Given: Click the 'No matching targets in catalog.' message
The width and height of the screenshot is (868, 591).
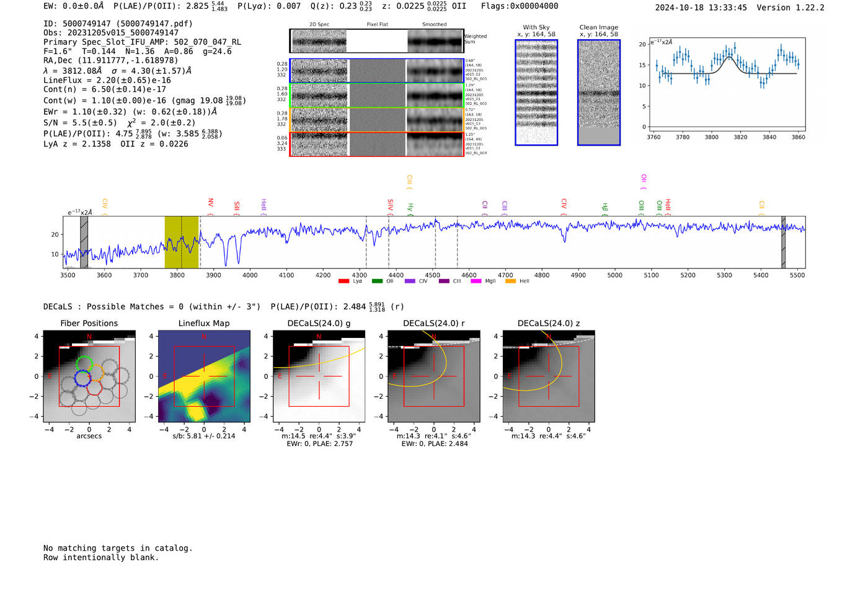Looking at the screenshot, I should (118, 548).
